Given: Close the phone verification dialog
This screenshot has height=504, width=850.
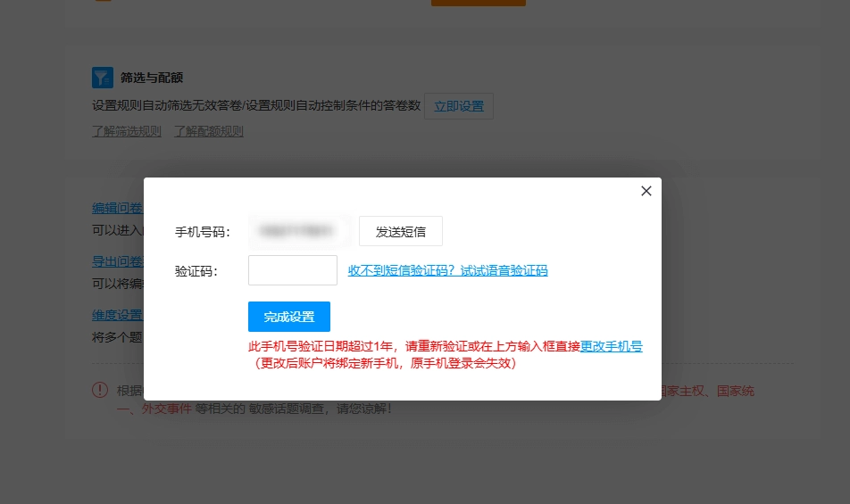Looking at the screenshot, I should click(x=646, y=191).
